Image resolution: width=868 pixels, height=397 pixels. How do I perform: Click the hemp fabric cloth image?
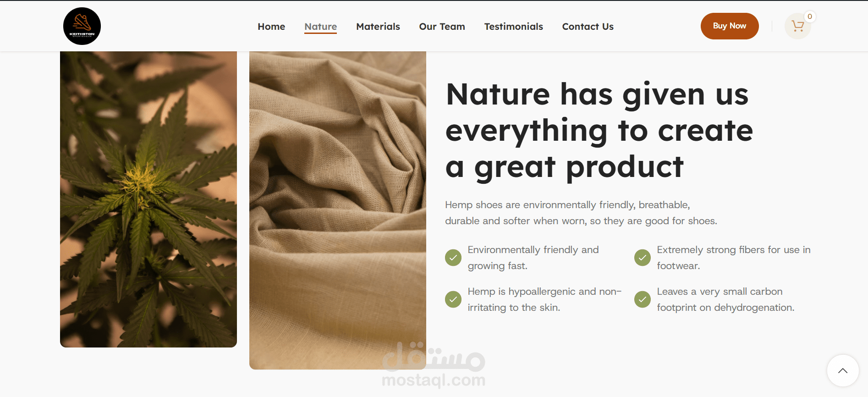[338, 210]
